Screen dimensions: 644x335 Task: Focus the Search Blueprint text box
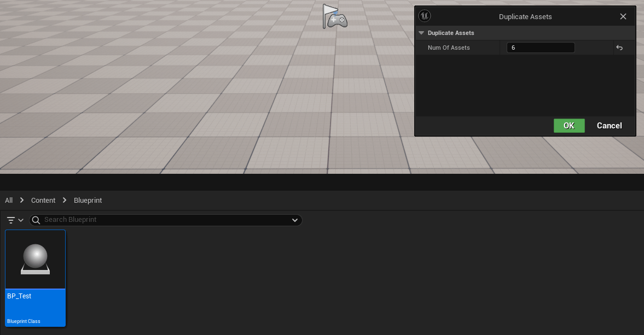164,220
